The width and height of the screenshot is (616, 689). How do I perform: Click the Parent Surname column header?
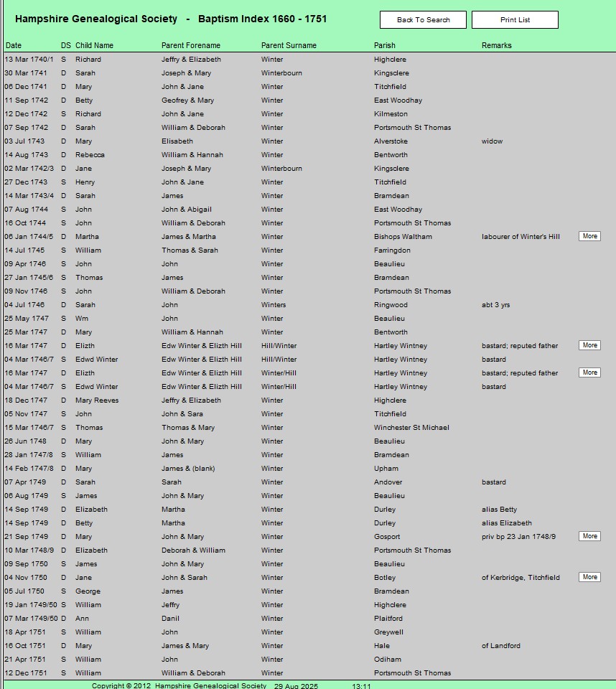click(289, 45)
